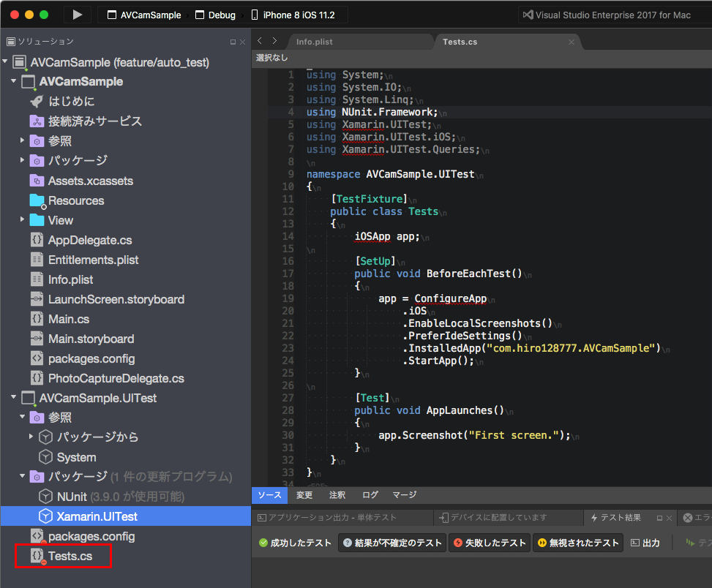Collapse パッケージ folder with update notice

pyautogui.click(x=22, y=475)
